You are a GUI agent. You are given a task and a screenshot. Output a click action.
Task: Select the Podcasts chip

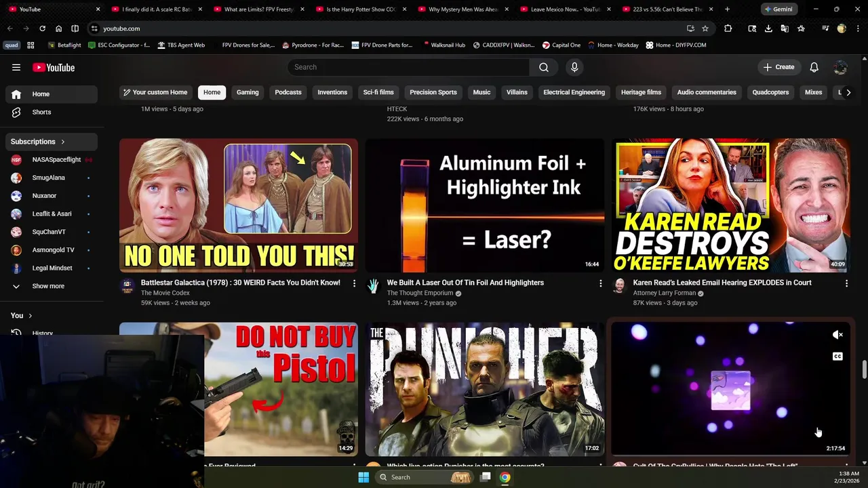tap(288, 92)
